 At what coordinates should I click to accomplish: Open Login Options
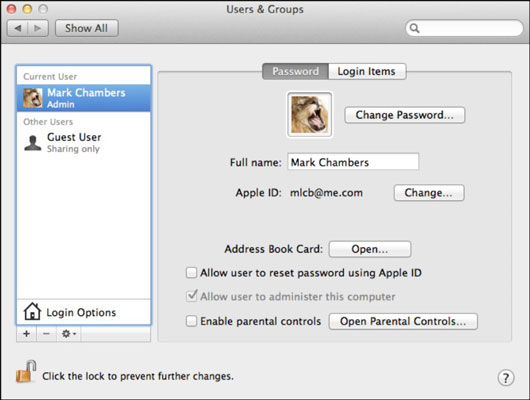pyautogui.click(x=83, y=312)
